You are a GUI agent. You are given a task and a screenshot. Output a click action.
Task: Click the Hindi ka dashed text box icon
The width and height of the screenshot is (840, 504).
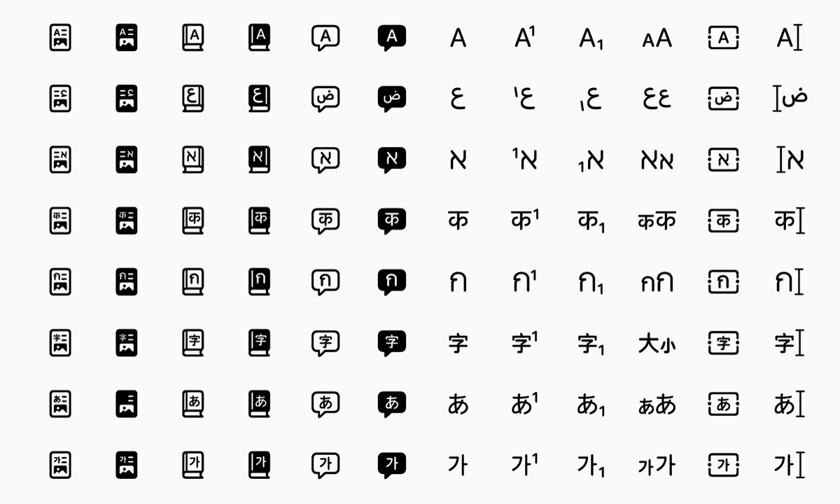click(724, 221)
